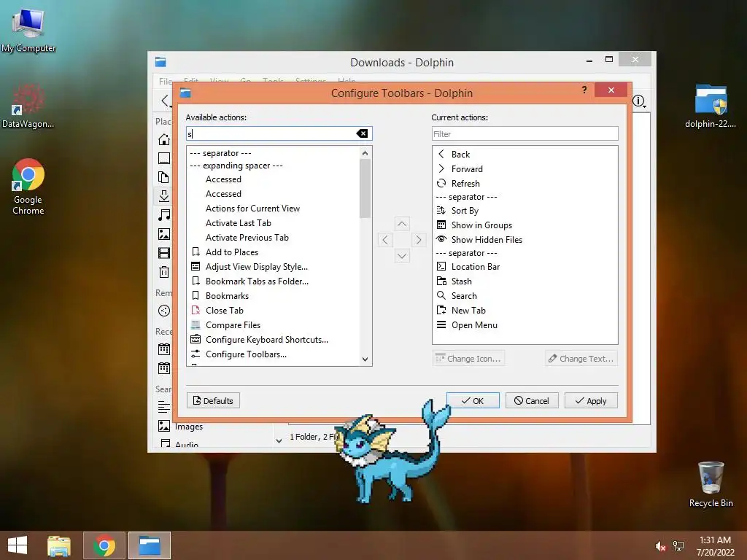The image size is (747, 560).
Task: Open Music place in Dolphin sidebar
Action: click(x=164, y=215)
